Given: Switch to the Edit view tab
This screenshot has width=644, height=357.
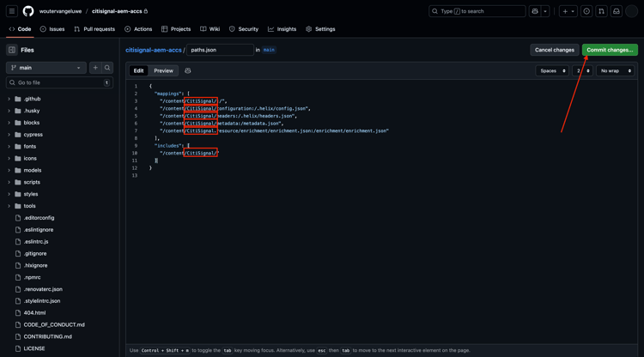Looking at the screenshot, I should click(x=139, y=71).
